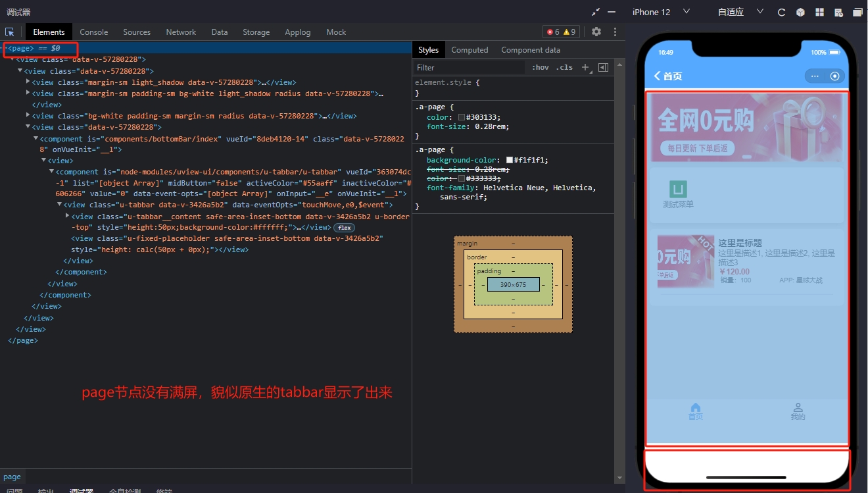Tap the 测试菜单 green menu icon

pos(678,189)
